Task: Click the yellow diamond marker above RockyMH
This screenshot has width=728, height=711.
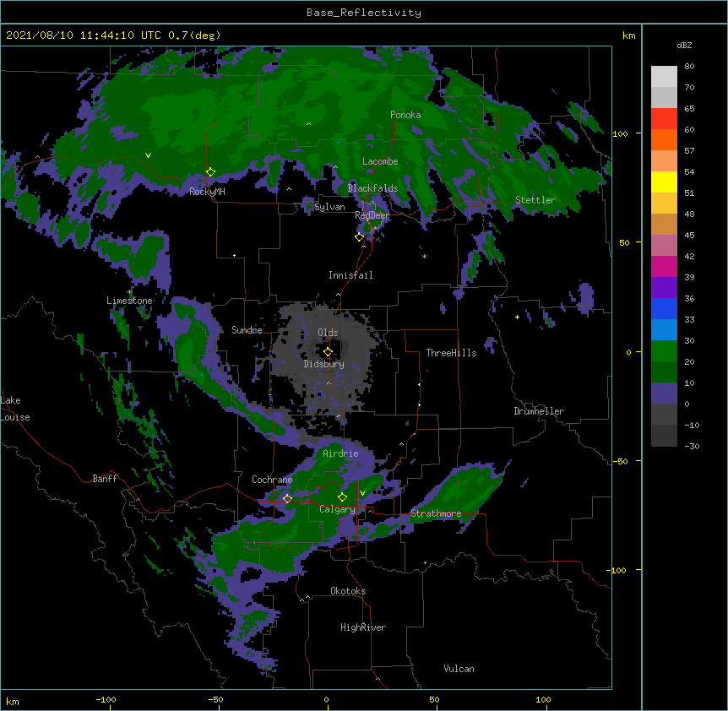Action: point(210,172)
